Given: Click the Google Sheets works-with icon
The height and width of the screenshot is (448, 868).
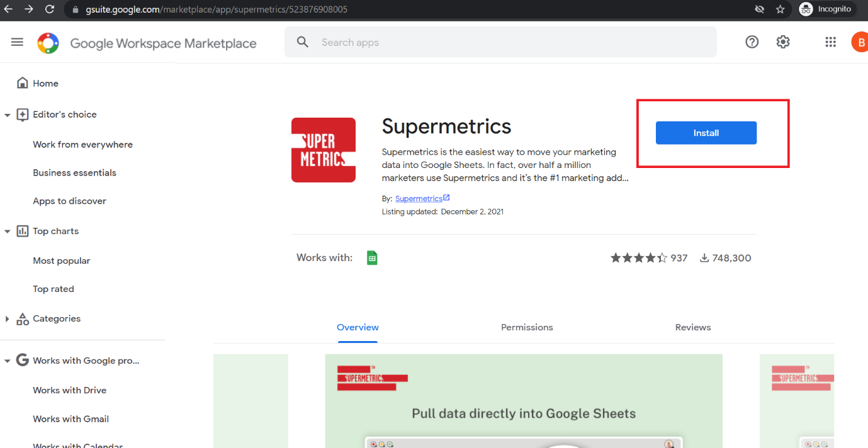Looking at the screenshot, I should (372, 258).
